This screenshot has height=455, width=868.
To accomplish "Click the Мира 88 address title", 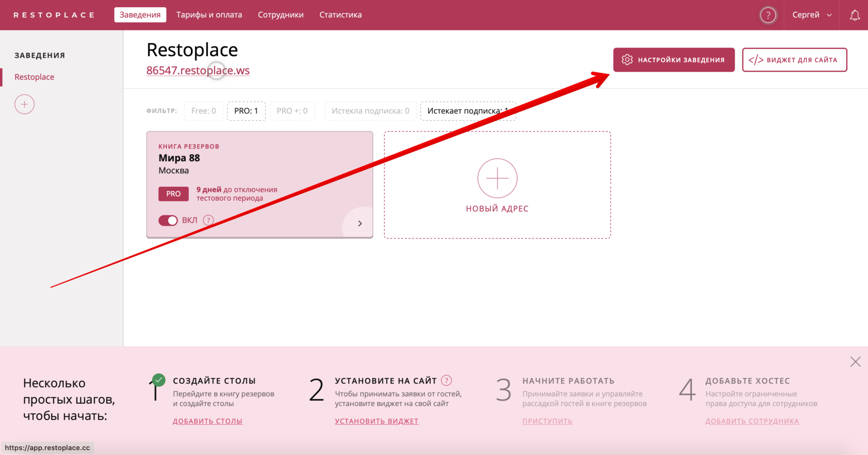I will click(x=179, y=158).
